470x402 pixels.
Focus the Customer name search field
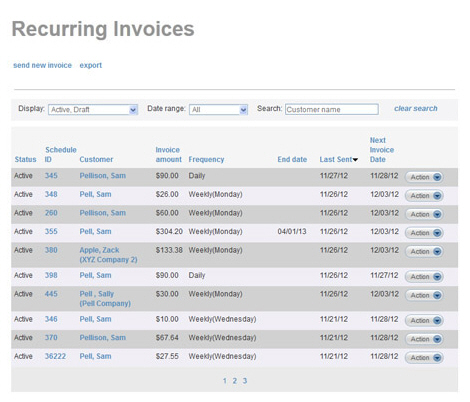[332, 109]
